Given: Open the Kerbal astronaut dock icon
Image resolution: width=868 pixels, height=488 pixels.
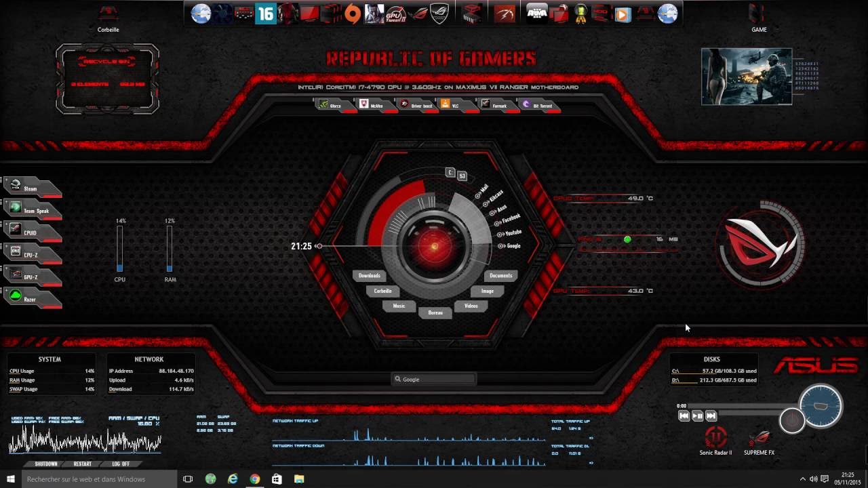Looking at the screenshot, I should pyautogui.click(x=580, y=14).
